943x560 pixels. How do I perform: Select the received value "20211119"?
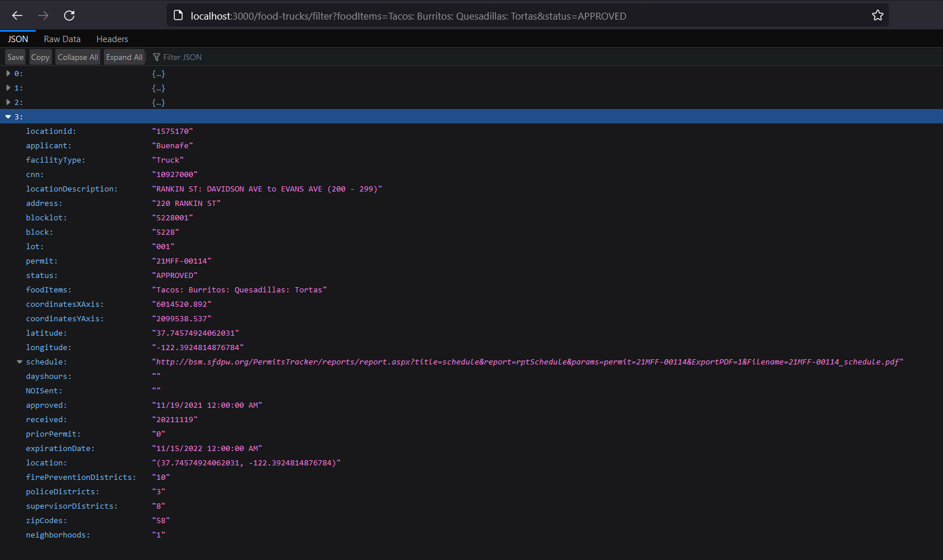click(175, 419)
